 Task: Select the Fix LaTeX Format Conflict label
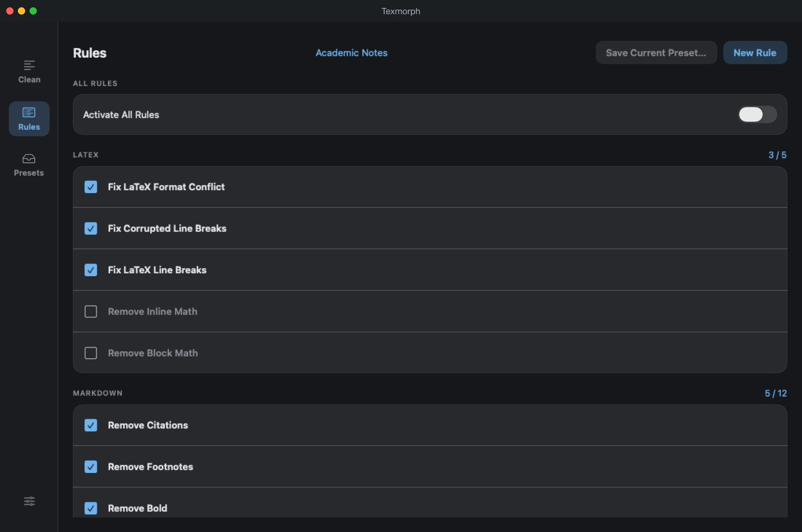166,187
